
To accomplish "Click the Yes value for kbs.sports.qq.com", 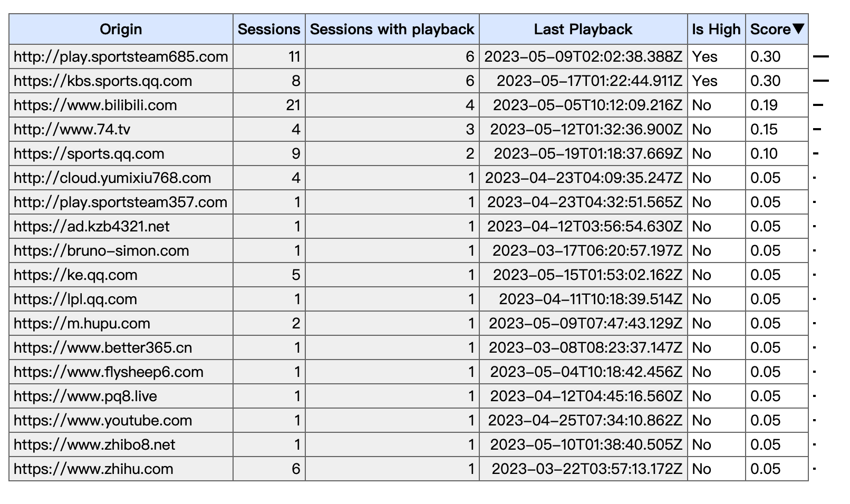I will (x=705, y=81).
